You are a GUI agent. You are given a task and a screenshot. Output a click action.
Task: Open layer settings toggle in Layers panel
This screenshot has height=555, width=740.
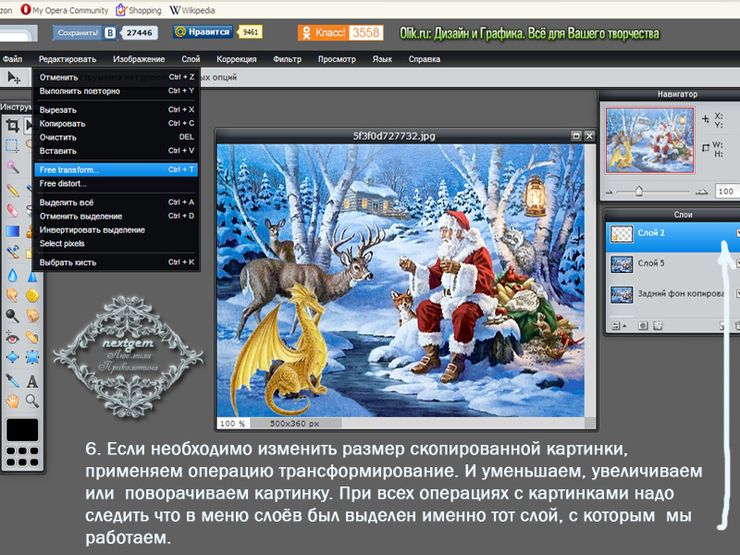pos(615,326)
